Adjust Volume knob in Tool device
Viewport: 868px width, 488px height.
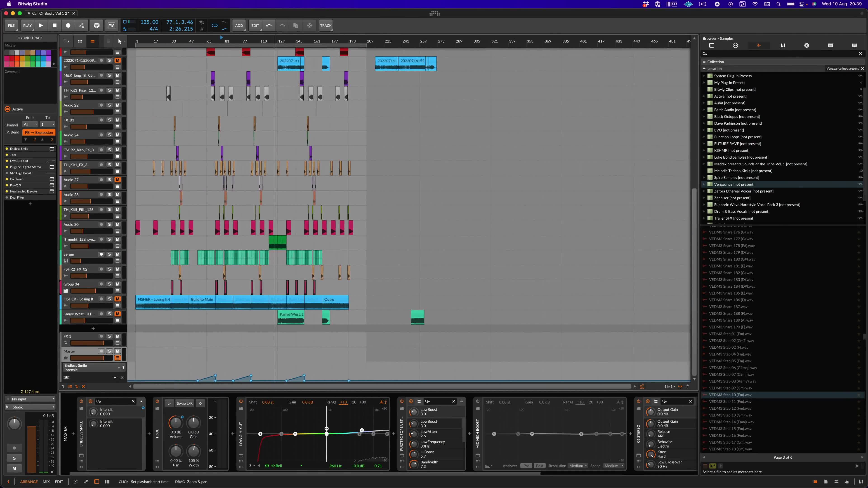coord(176,423)
